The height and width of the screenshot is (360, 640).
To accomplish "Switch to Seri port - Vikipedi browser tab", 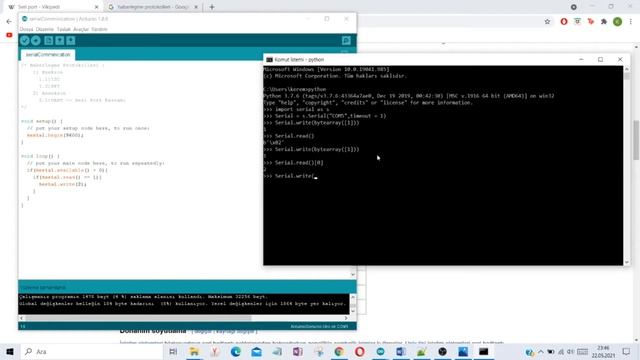I will point(53,7).
